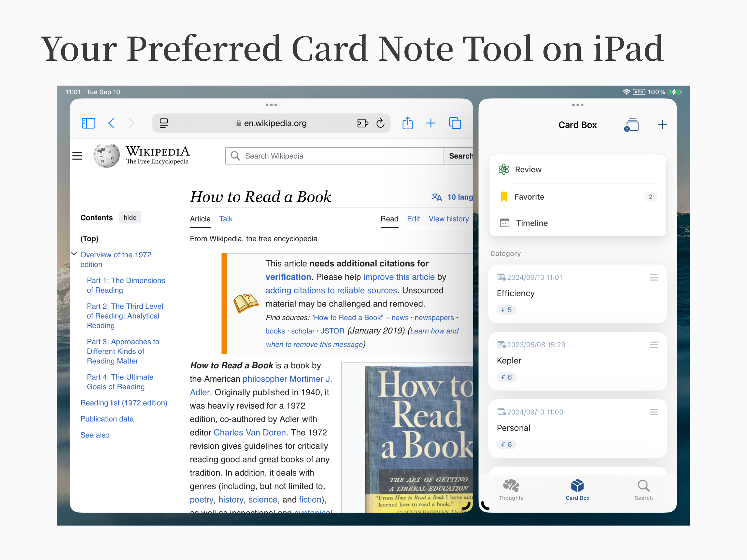747x560 pixels.
Task: Select the Article tab
Action: point(200,219)
